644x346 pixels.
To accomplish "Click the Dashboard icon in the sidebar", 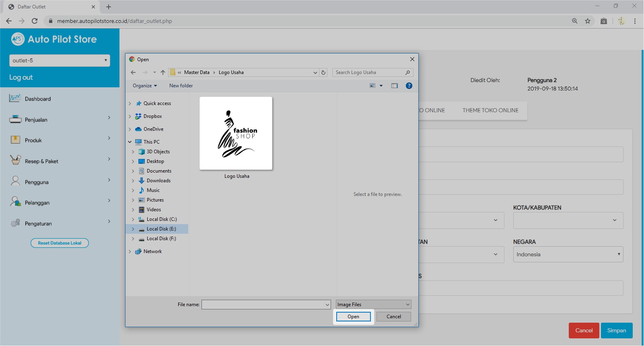I will 15,99.
